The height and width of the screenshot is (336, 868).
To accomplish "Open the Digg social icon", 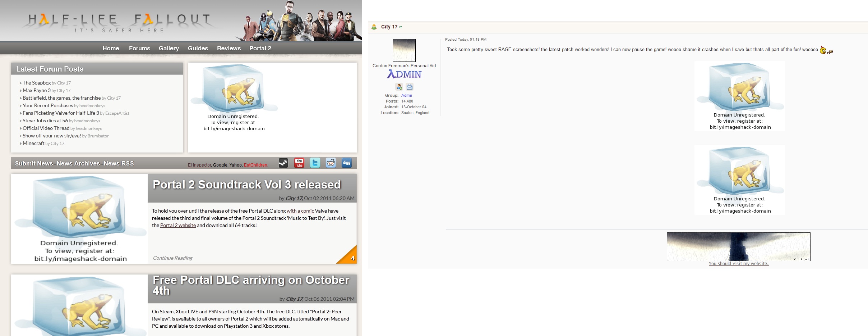I will 347,163.
